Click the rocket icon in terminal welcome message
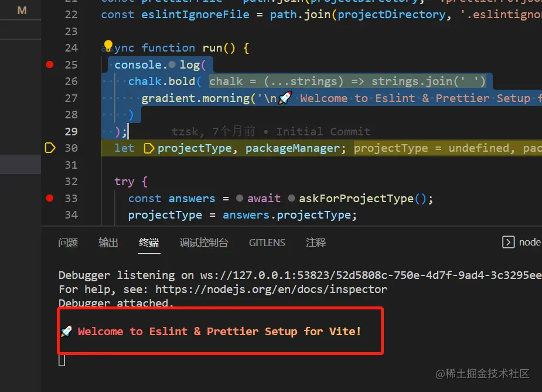Image resolution: width=542 pixels, height=392 pixels. (x=66, y=331)
